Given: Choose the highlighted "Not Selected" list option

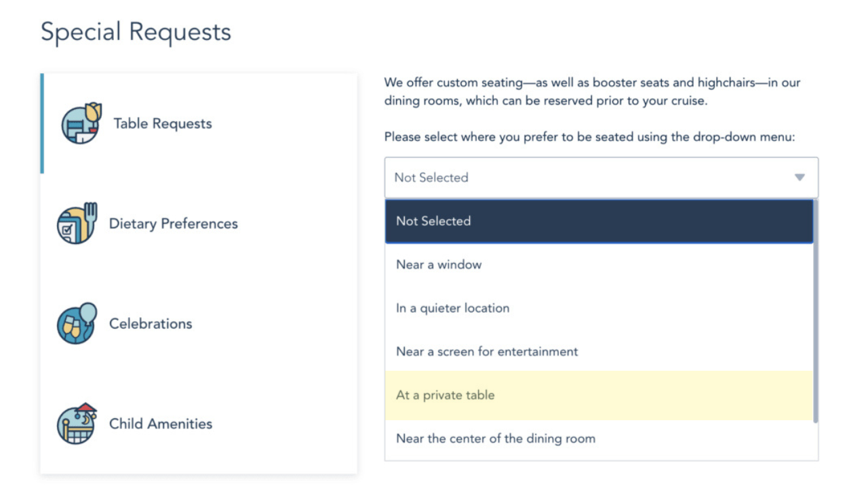Looking at the screenshot, I should coord(599,221).
